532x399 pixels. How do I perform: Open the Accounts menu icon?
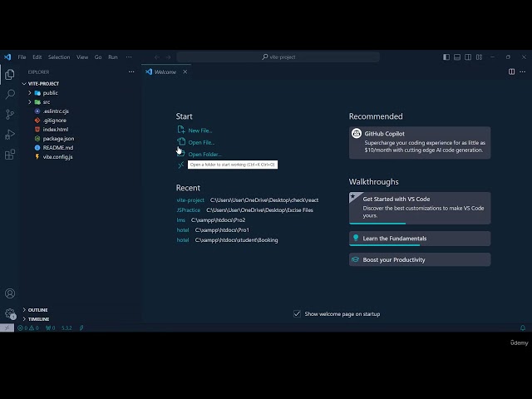tap(10, 293)
